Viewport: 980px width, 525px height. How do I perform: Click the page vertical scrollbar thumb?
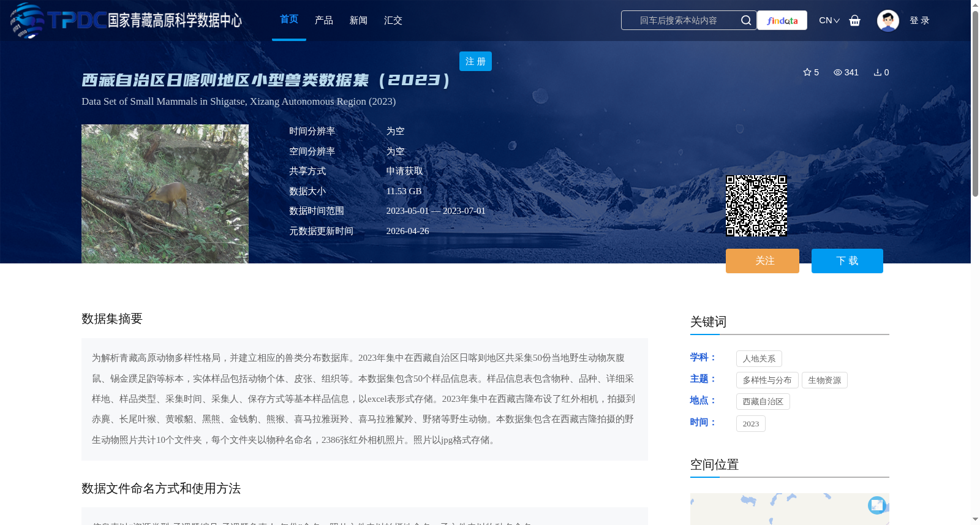point(975,103)
